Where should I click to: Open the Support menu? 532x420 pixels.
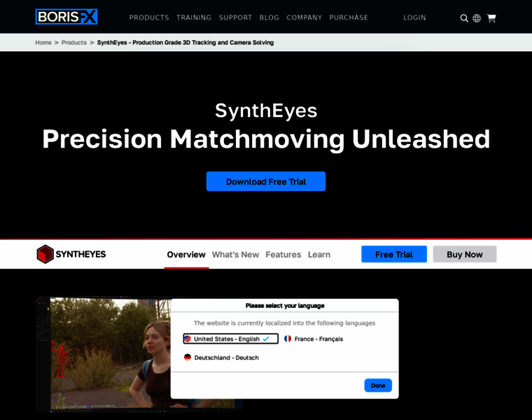click(235, 17)
